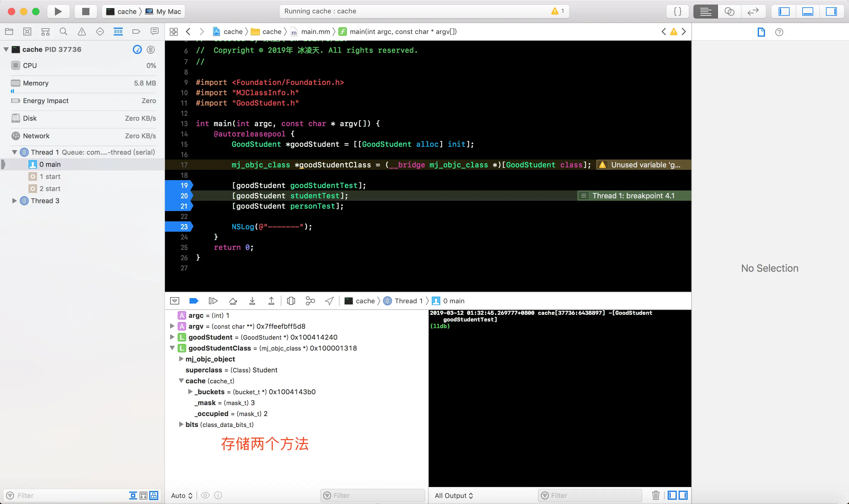Select the 1 start stack frame
Viewport: 849px width, 504px height.
click(x=50, y=176)
